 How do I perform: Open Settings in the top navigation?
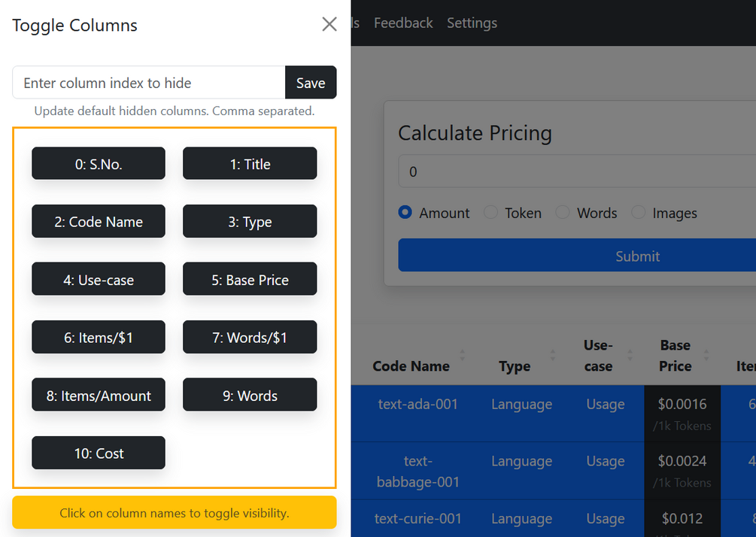tap(472, 23)
